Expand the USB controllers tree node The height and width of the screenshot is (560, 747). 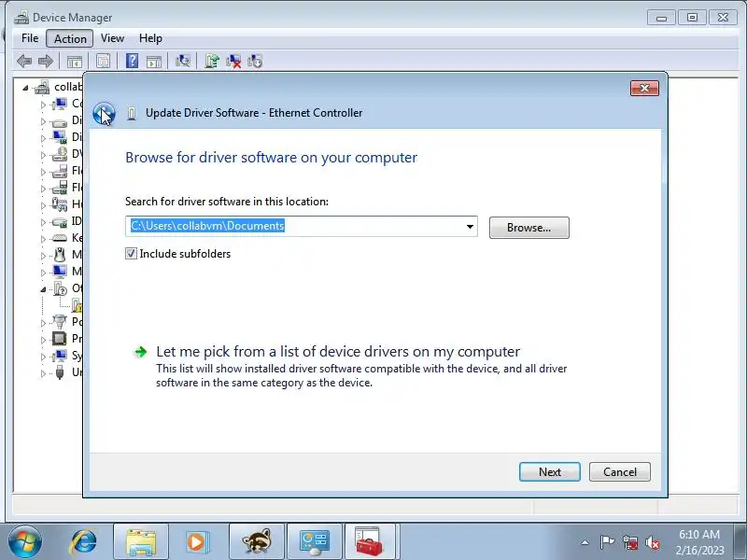point(43,372)
